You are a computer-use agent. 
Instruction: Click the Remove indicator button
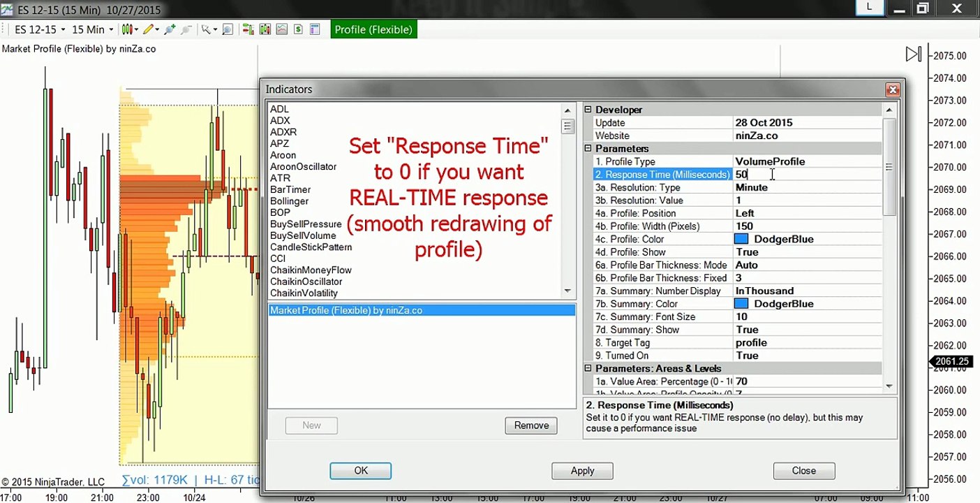[x=531, y=425]
